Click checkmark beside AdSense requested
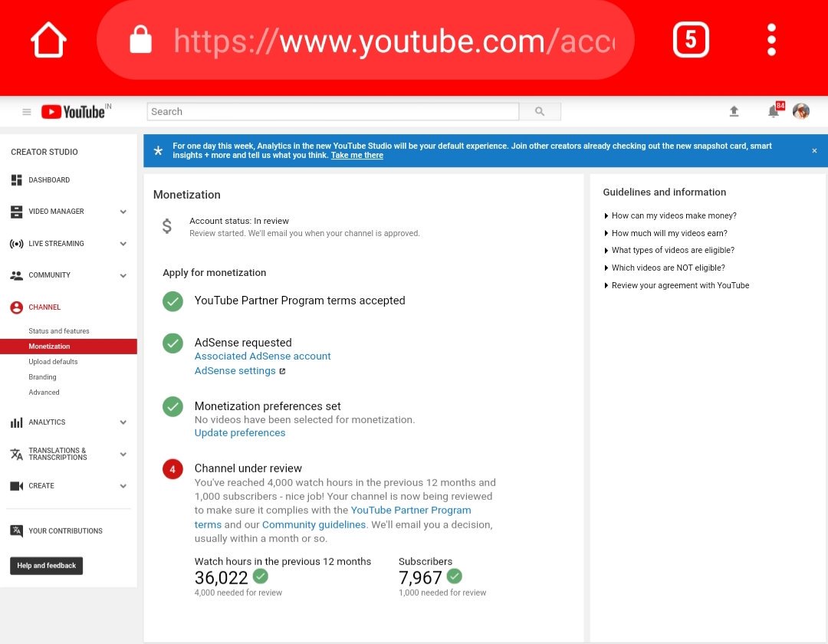828x644 pixels. [x=172, y=343]
